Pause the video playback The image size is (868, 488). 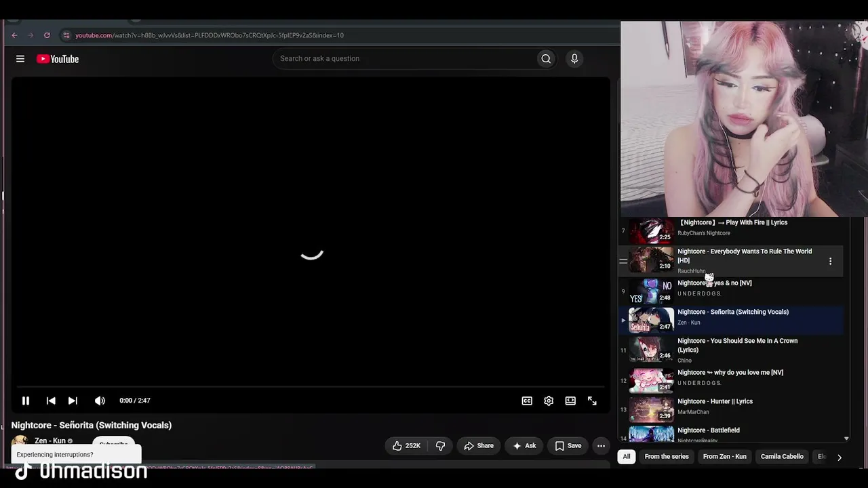[26, 401]
